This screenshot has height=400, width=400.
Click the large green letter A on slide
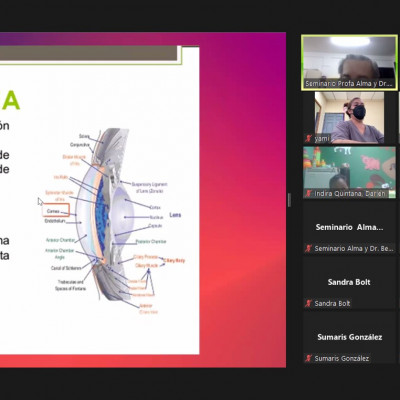pos(10,101)
